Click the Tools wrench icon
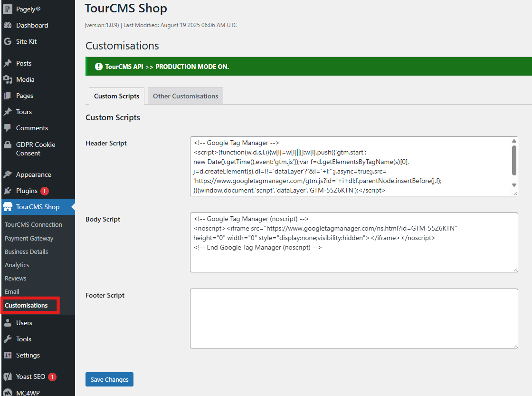The width and height of the screenshot is (532, 396). pos(8,339)
